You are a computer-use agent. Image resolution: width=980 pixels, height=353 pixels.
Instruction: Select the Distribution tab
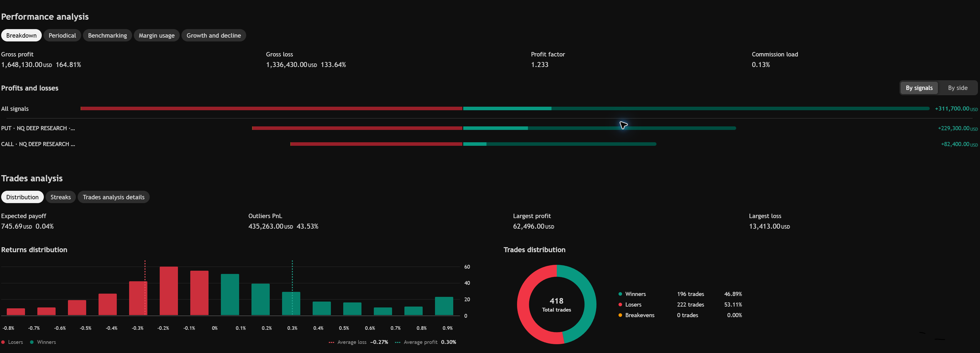(x=22, y=197)
